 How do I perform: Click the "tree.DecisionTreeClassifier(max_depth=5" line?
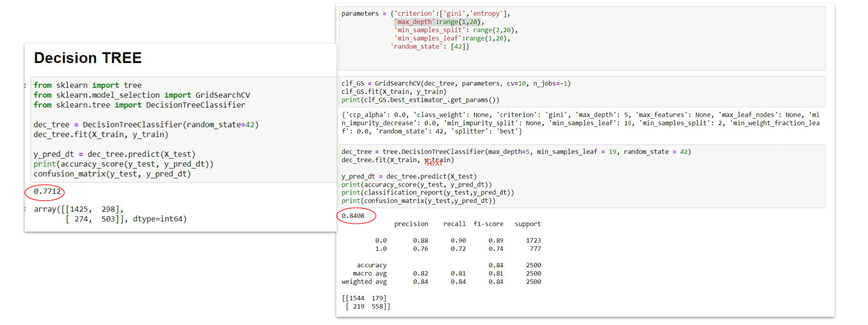click(x=516, y=152)
